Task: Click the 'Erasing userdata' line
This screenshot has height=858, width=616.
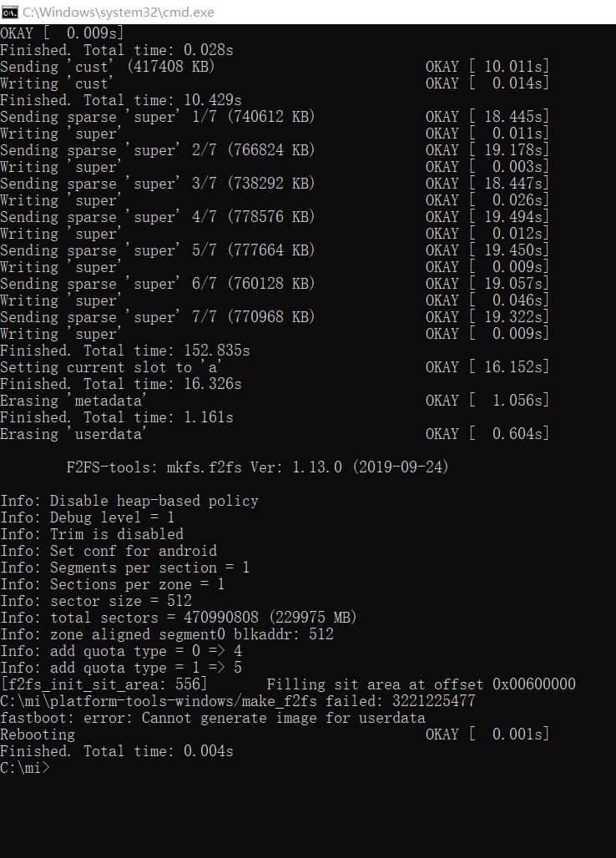Action: point(274,434)
